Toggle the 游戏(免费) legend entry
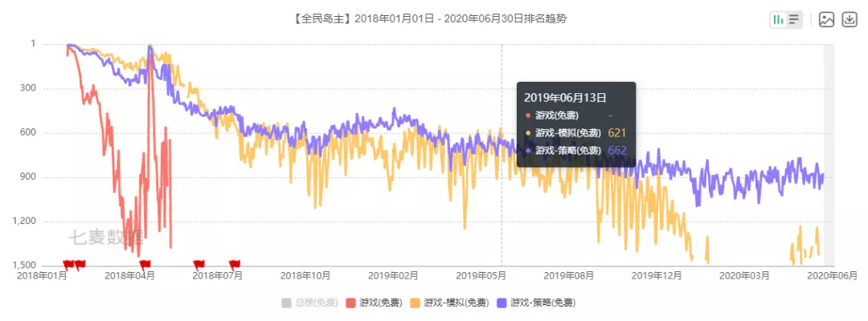 point(374,303)
